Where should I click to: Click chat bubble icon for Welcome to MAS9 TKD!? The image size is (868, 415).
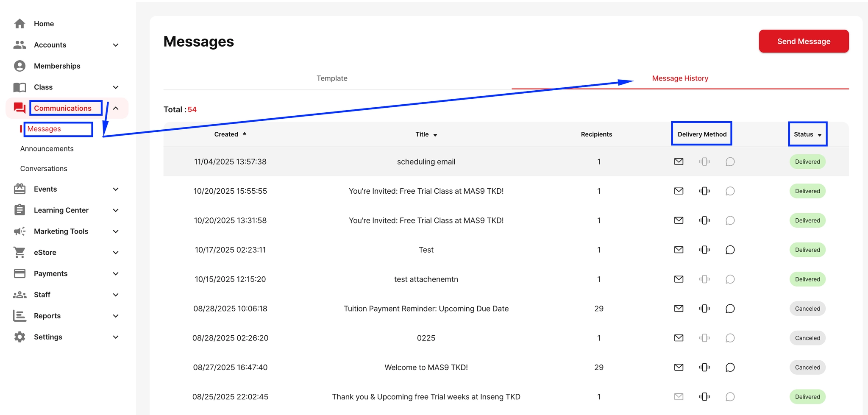point(730,368)
